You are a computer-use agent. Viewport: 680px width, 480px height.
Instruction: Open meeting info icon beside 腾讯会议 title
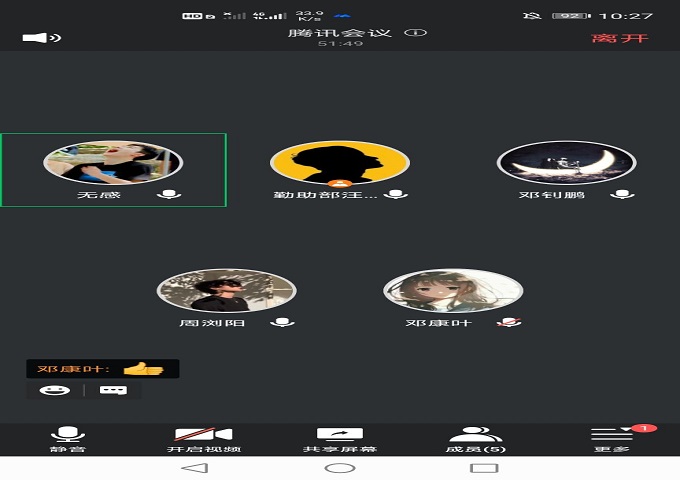415,32
